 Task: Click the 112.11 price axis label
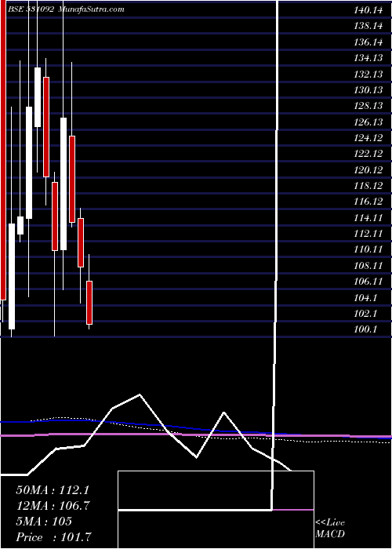tap(368, 235)
